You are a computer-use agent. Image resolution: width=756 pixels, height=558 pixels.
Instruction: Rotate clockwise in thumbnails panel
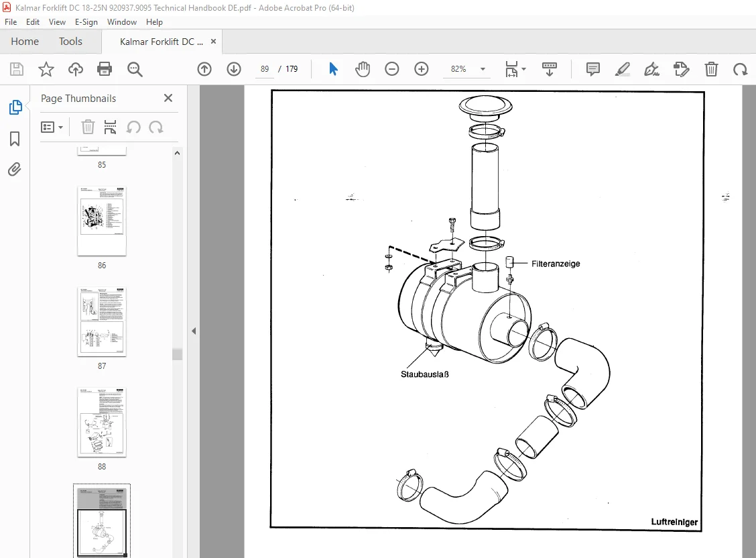pos(155,127)
